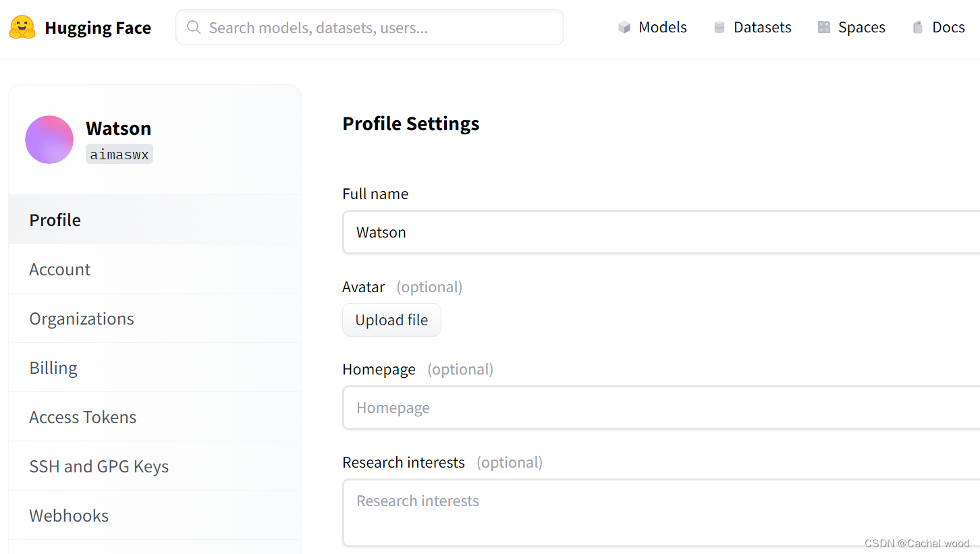Image resolution: width=980 pixels, height=554 pixels.
Task: Click the Spaces grid icon
Action: coord(823,28)
